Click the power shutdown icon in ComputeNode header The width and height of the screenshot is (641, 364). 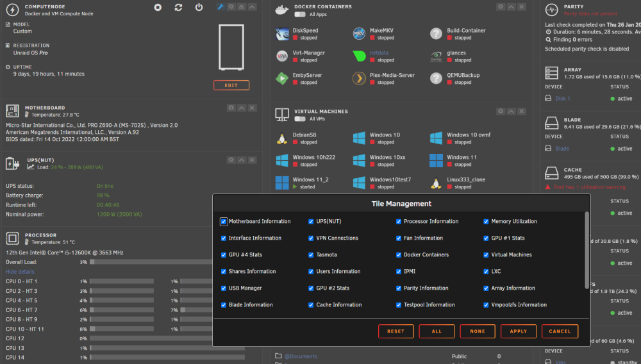(199, 7)
